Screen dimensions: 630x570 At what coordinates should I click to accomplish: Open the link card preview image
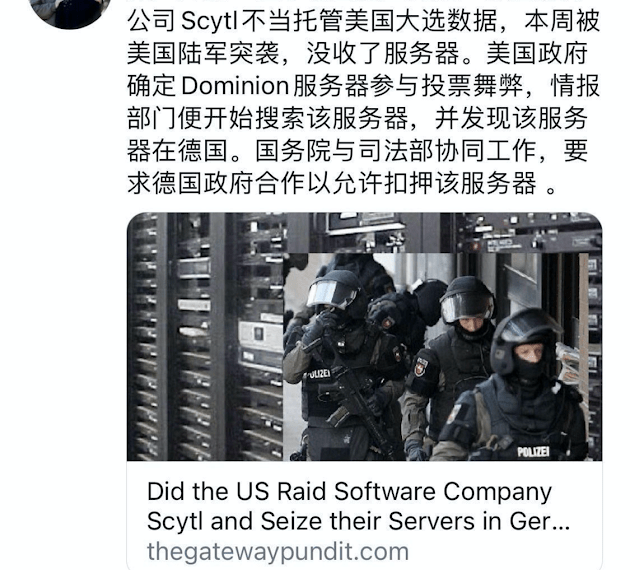coord(364,337)
